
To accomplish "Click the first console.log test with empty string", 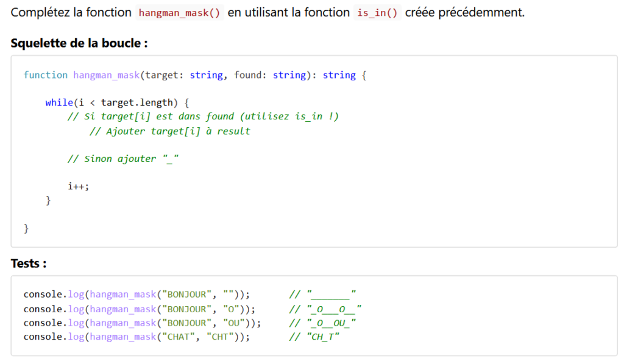I will click(x=136, y=295).
